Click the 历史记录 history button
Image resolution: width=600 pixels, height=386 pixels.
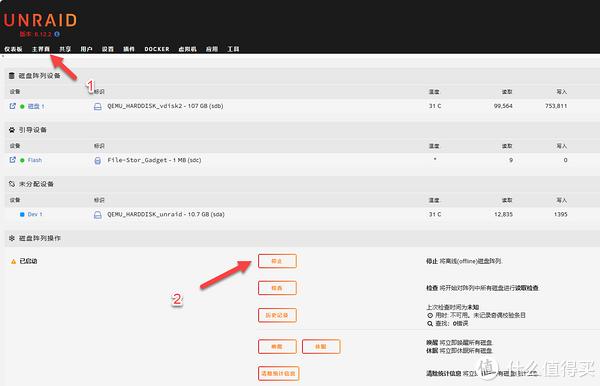click(x=277, y=315)
